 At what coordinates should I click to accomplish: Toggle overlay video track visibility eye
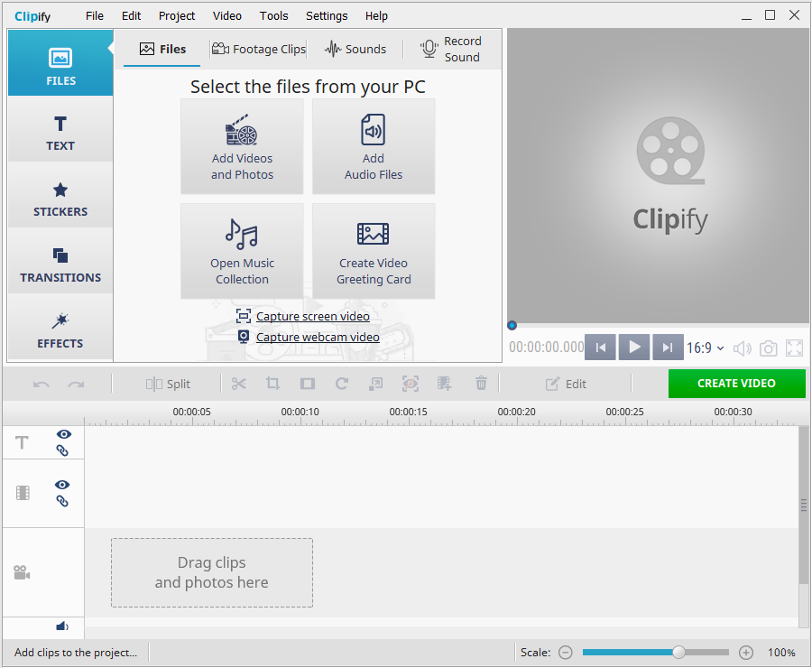(62, 485)
